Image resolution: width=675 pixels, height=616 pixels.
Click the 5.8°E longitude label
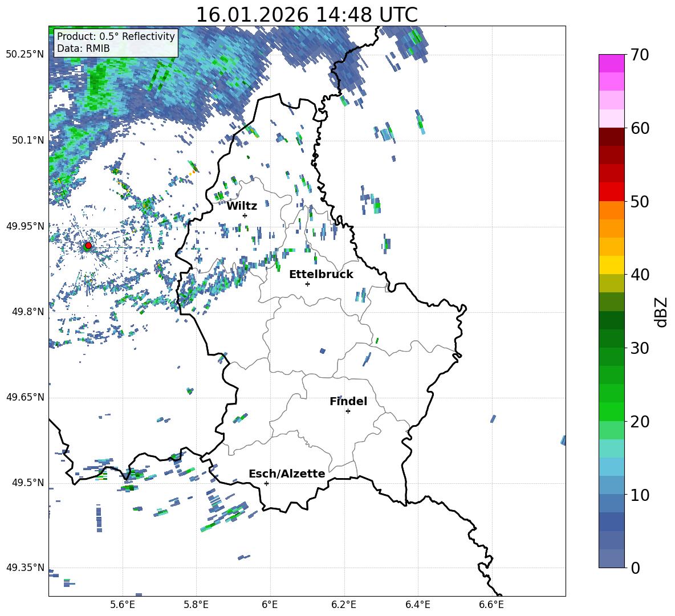pyautogui.click(x=196, y=605)
